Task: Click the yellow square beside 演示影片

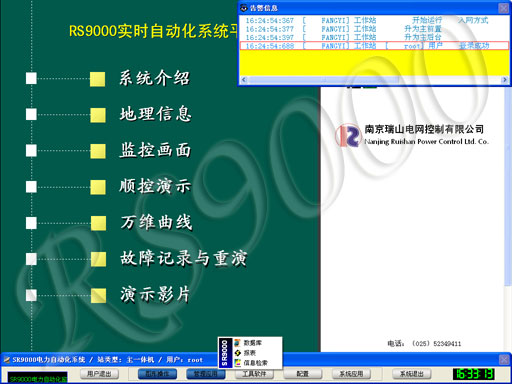Action: click(98, 295)
